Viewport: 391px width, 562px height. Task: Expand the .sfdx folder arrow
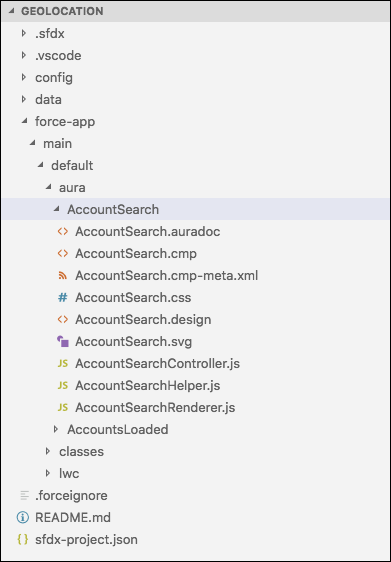coord(24,33)
